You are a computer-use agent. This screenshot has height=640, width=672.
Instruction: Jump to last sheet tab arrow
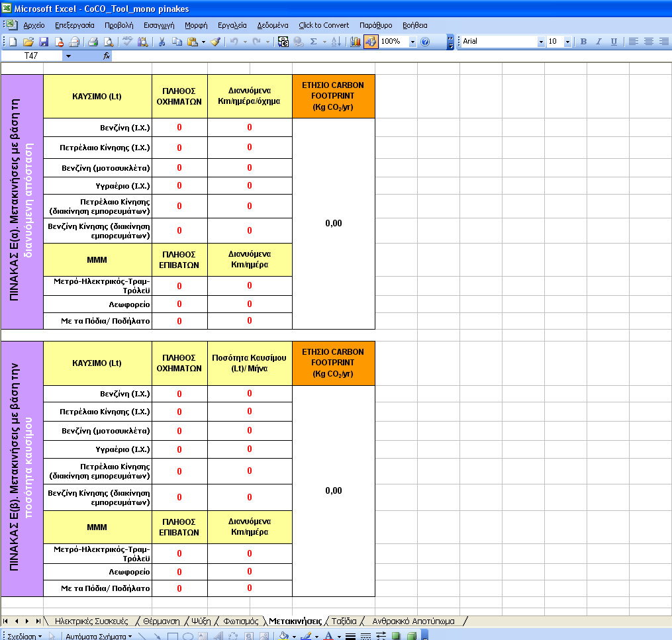tap(38, 621)
